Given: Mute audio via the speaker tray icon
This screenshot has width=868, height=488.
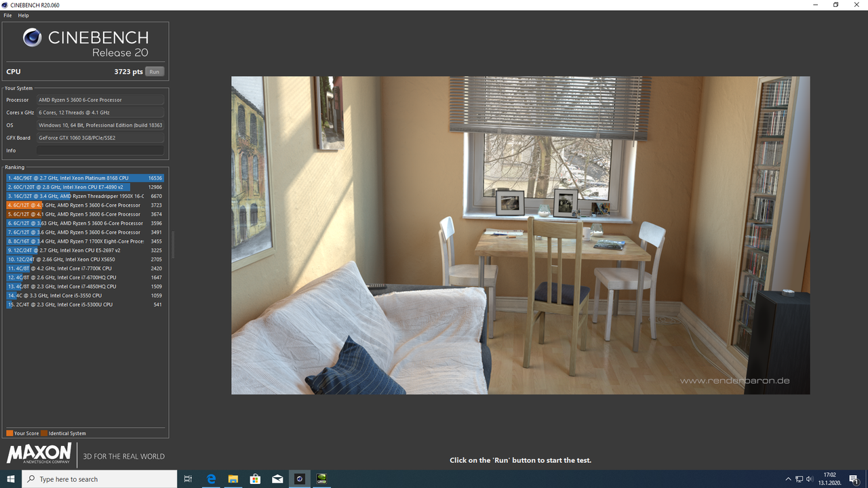Looking at the screenshot, I should click(809, 479).
